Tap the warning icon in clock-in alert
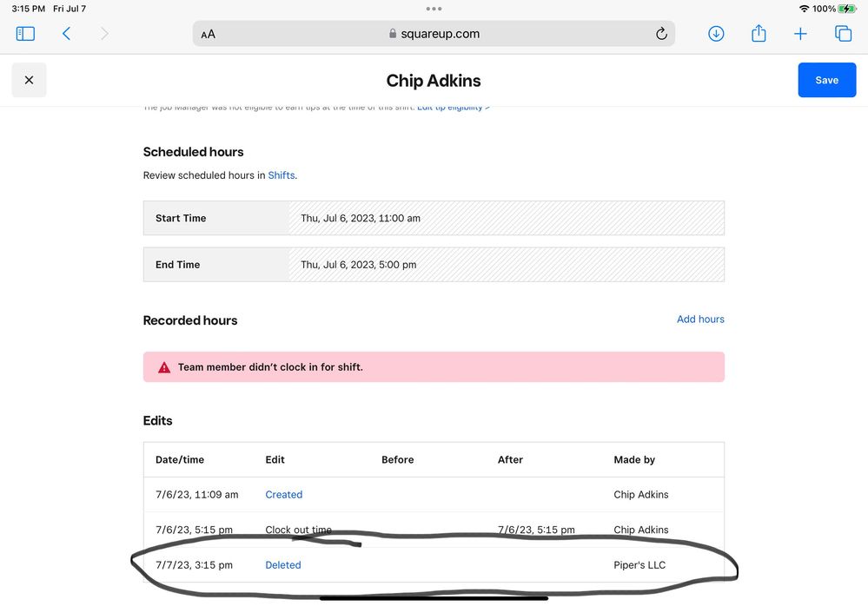This screenshot has height=606, width=868. 164,367
